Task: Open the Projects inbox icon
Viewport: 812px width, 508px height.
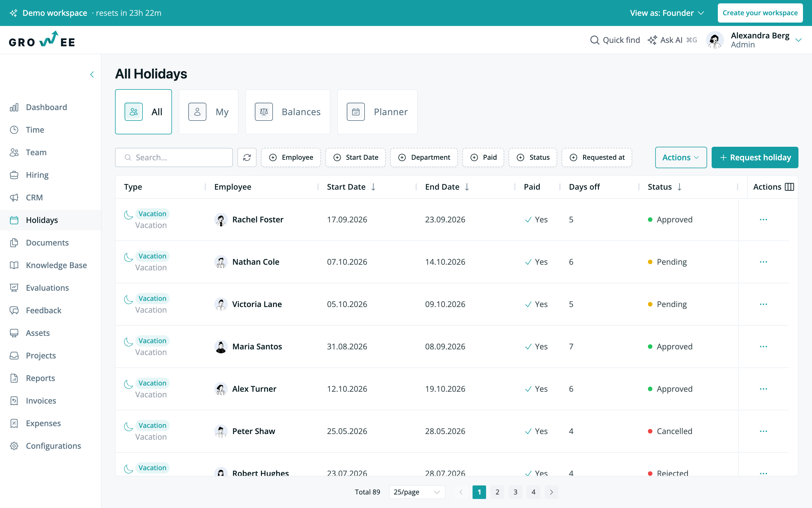Action: [x=14, y=356]
